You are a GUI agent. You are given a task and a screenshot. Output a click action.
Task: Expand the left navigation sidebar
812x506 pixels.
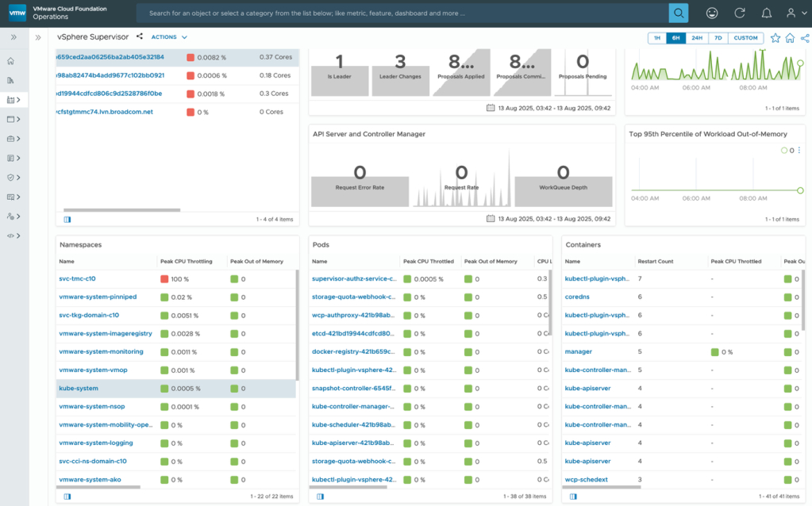coord(13,37)
